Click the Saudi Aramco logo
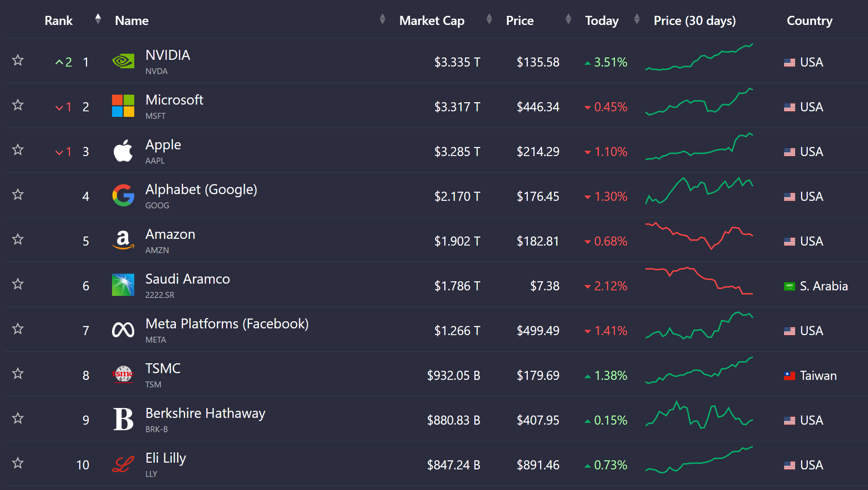This screenshot has height=490, width=868. (123, 285)
